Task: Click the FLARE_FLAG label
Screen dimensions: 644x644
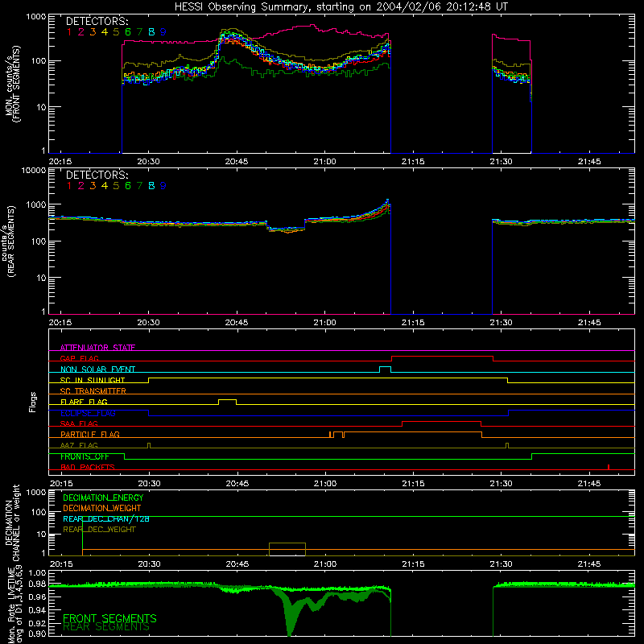Action: point(84,402)
